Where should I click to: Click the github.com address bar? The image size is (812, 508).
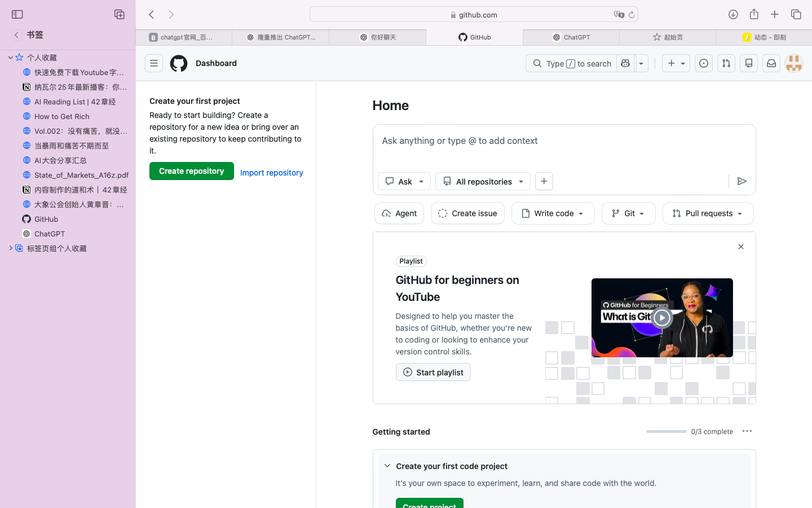474,15
